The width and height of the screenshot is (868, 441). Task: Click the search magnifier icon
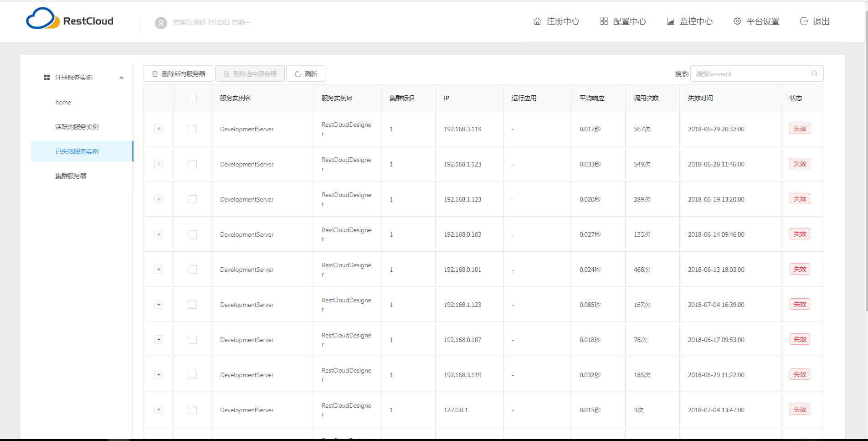(814, 73)
